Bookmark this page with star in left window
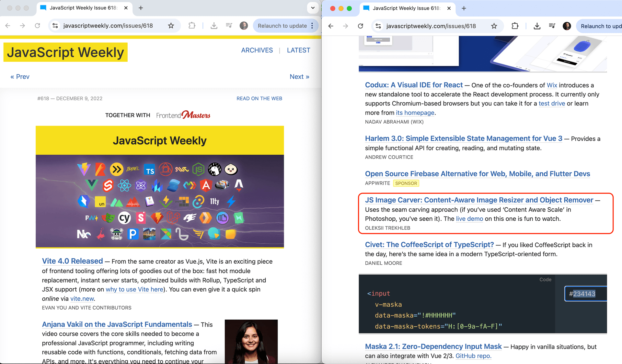Image resolution: width=622 pixels, height=364 pixels. click(x=171, y=26)
